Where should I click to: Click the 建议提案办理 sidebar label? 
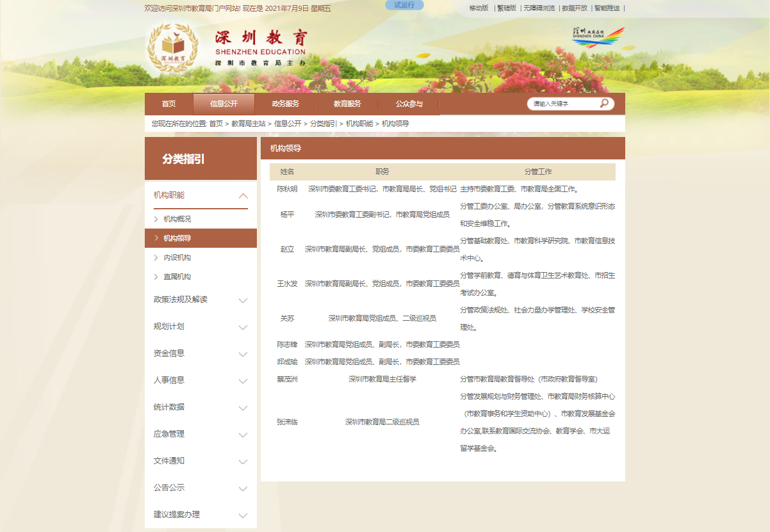(x=177, y=515)
